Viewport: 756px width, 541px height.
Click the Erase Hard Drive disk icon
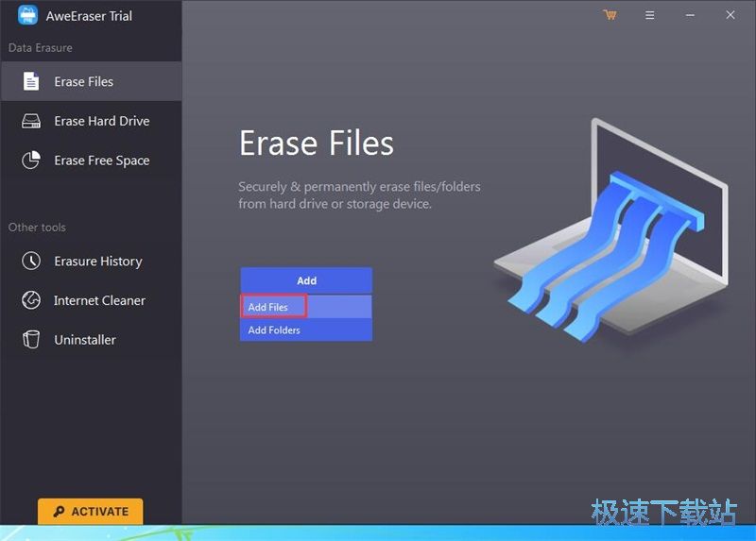[31, 121]
